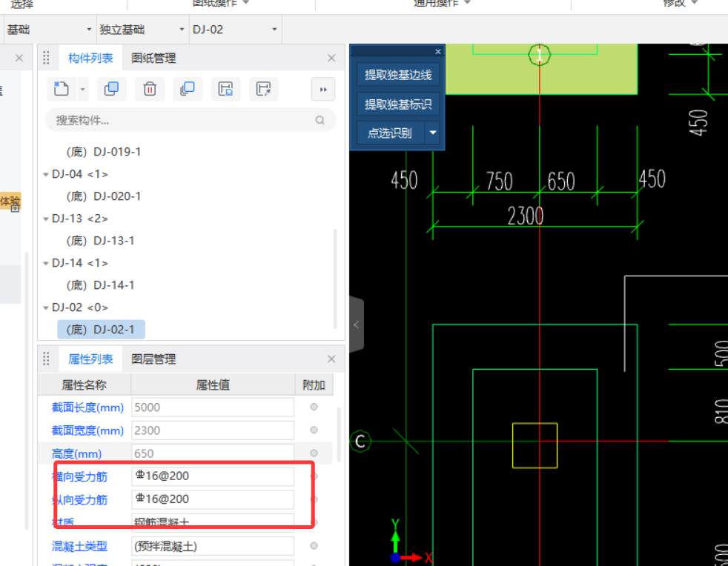Close the component list panel
Image resolution: width=728 pixels, height=566 pixels.
[x=331, y=58]
